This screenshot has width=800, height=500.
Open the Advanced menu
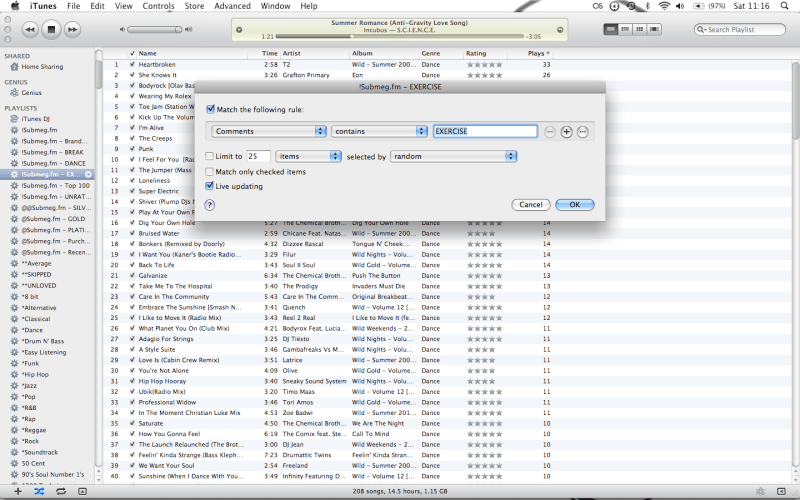(233, 6)
